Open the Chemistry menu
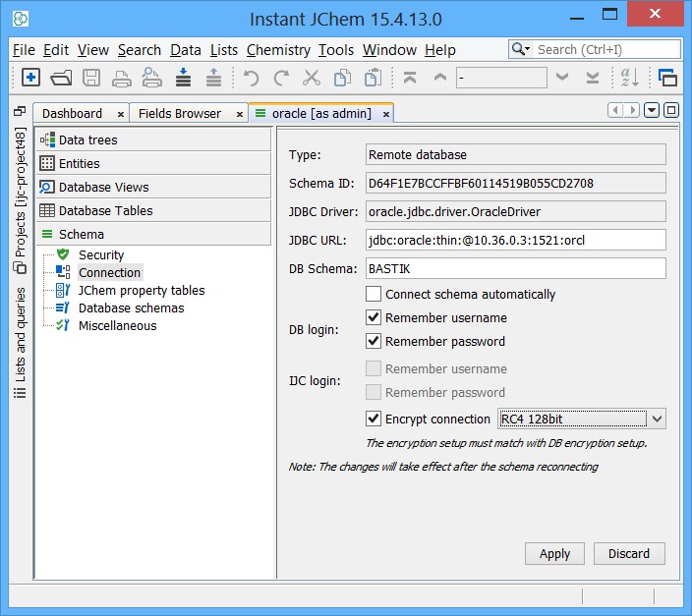This screenshot has height=616, width=692. click(x=278, y=50)
